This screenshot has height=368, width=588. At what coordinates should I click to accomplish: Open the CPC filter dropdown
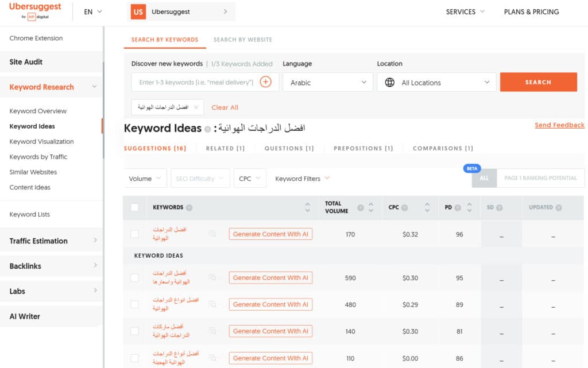click(x=250, y=179)
